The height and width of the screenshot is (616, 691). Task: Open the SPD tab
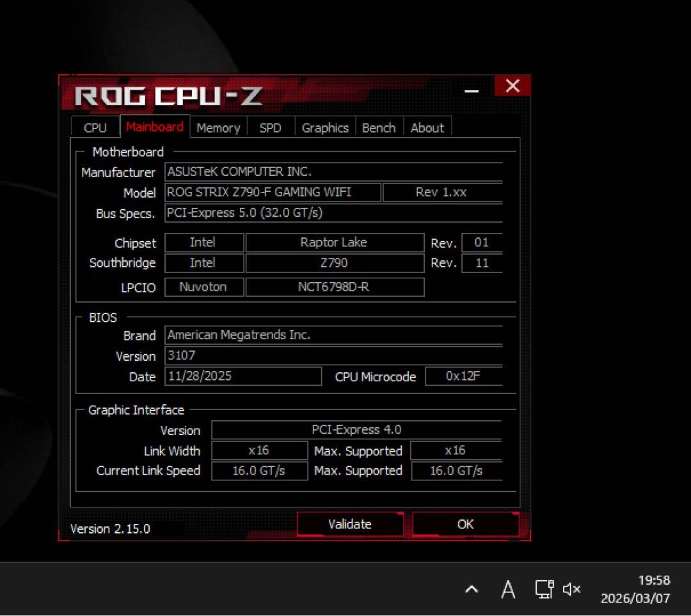pos(270,128)
